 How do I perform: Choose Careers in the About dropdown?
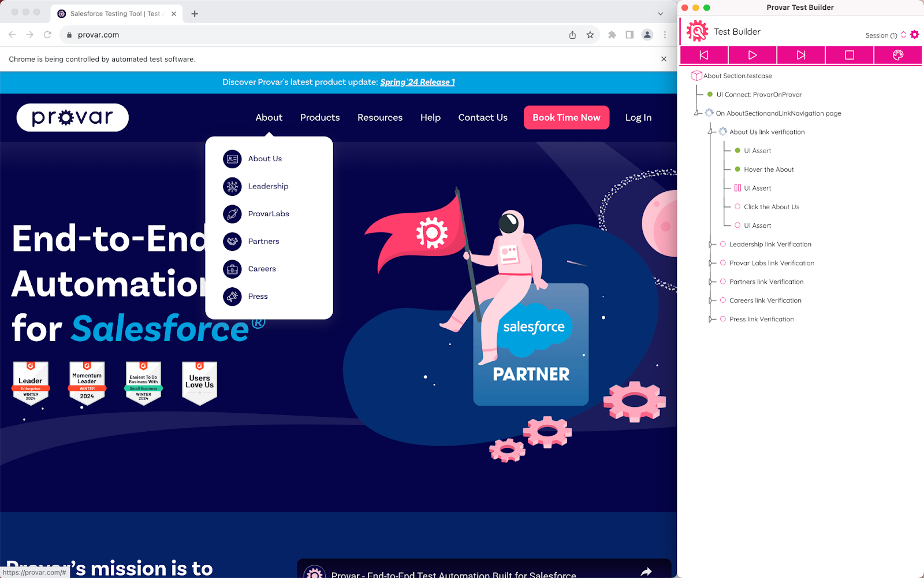[262, 269]
